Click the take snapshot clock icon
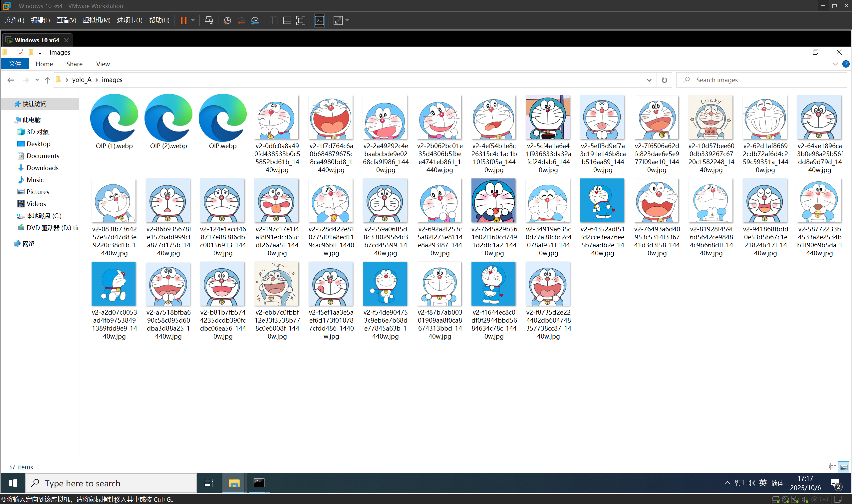The height and width of the screenshot is (504, 852). (x=227, y=20)
